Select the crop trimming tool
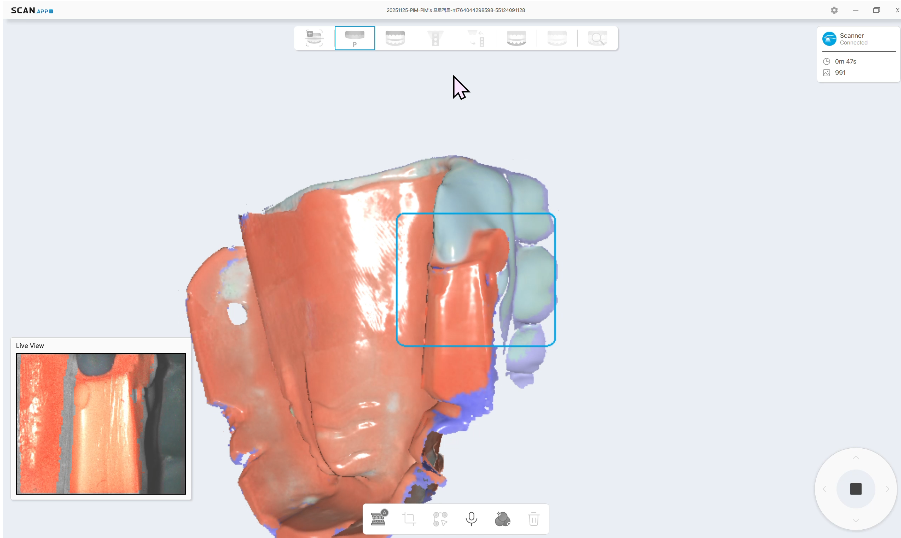901x538 pixels. click(x=409, y=519)
